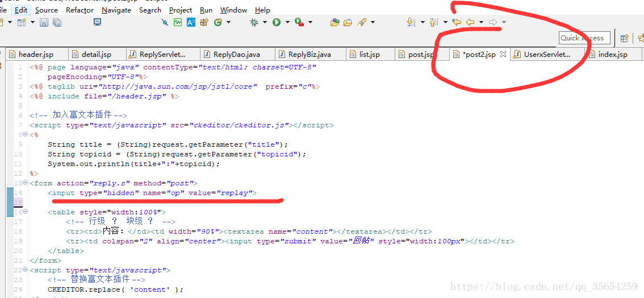
Task: Click the blue monitor toolbar icon
Action: tap(97, 22)
